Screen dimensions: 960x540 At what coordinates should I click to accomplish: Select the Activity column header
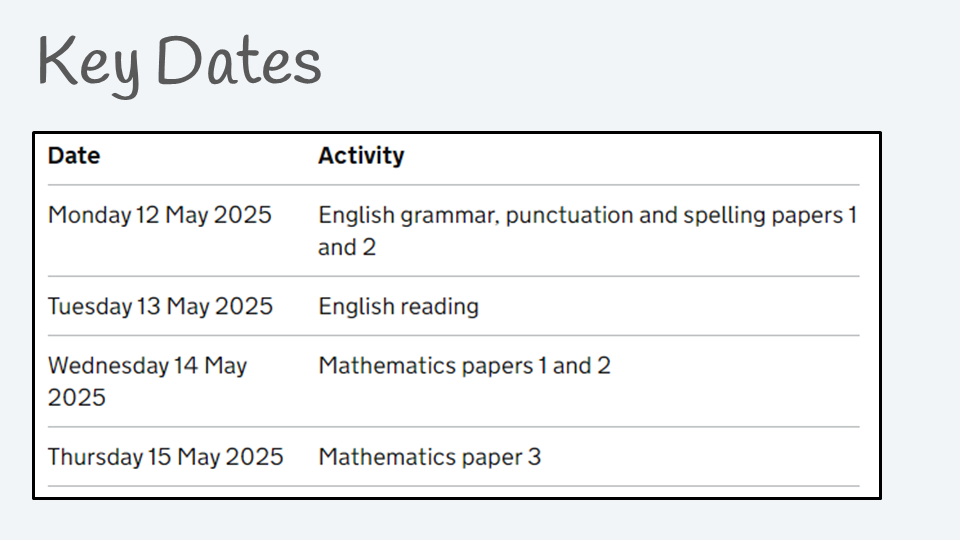coord(361,156)
